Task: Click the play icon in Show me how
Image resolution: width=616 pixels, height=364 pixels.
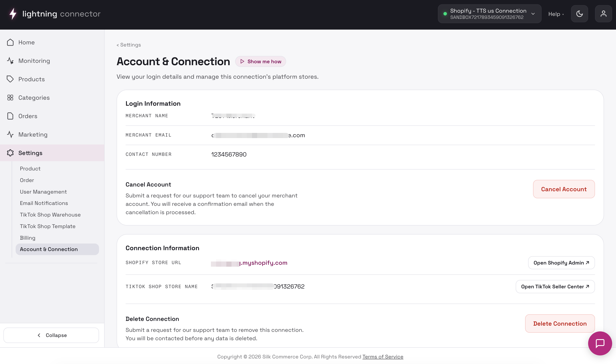Action: [242, 61]
